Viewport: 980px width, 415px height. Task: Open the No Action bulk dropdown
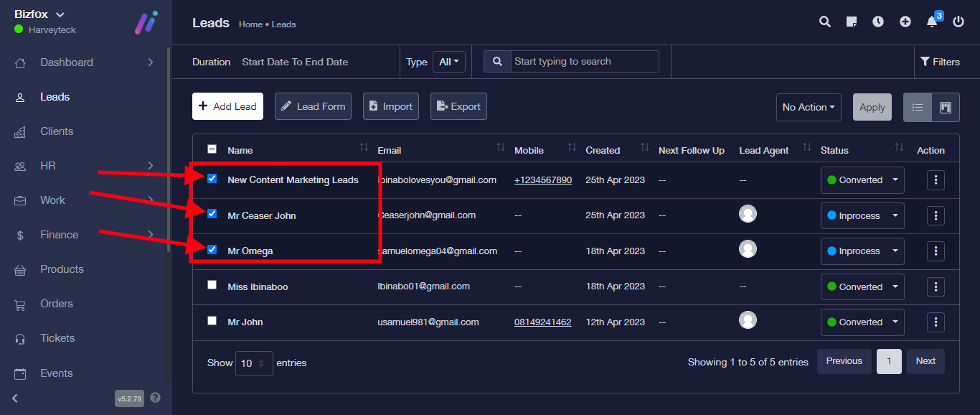click(x=809, y=108)
